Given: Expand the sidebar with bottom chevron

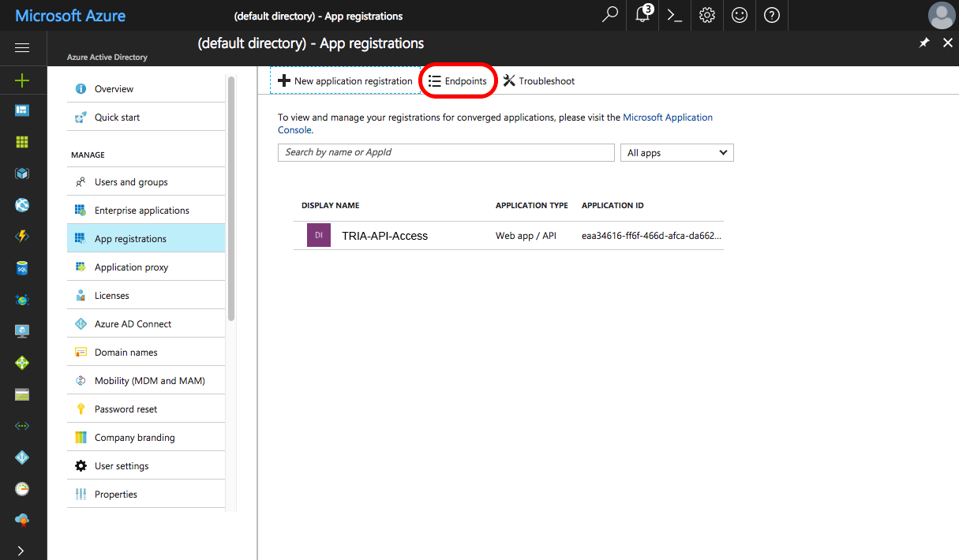Looking at the screenshot, I should (x=21, y=550).
